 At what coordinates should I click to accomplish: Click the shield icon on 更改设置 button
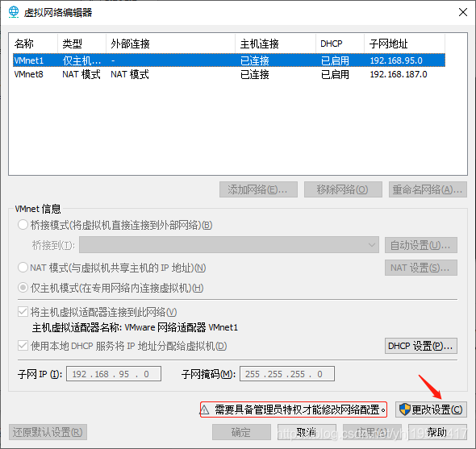[405, 410]
